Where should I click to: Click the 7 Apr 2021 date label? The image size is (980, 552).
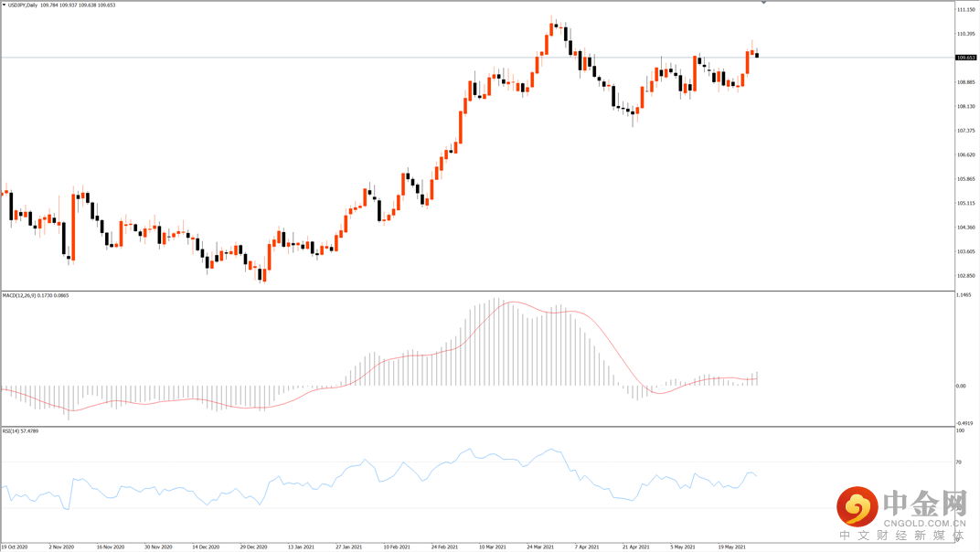tap(587, 547)
